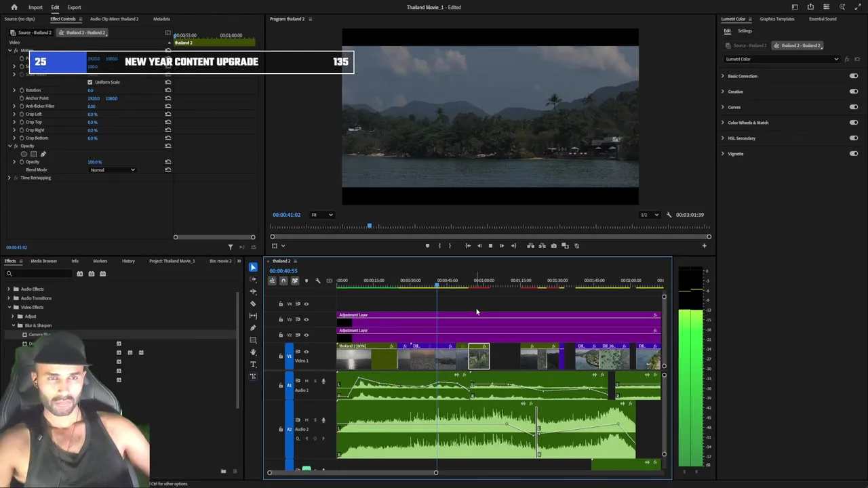This screenshot has width=868, height=488.
Task: Hide track V3 with its eye icon
Action: click(306, 320)
